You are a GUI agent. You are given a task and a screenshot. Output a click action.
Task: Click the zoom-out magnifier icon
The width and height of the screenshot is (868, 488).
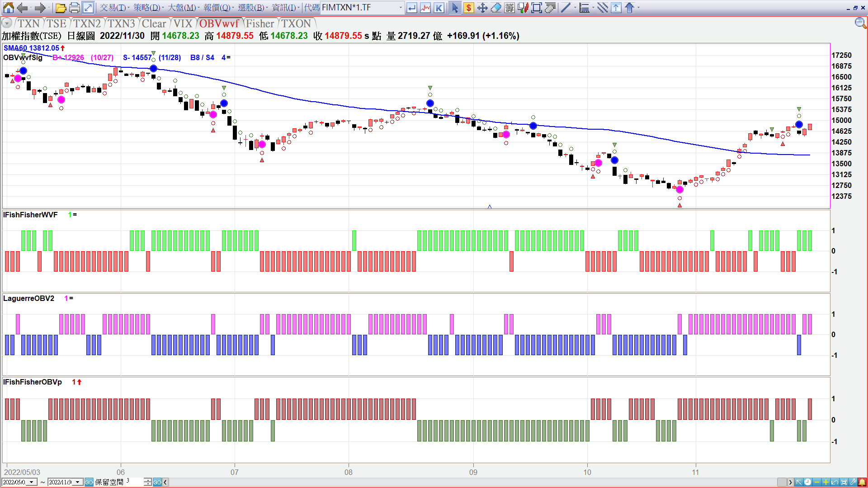(860, 23)
